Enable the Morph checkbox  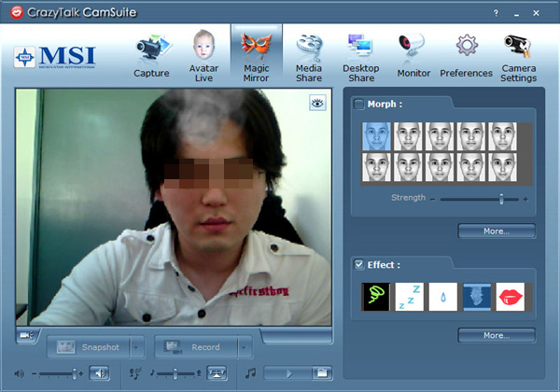(x=359, y=104)
